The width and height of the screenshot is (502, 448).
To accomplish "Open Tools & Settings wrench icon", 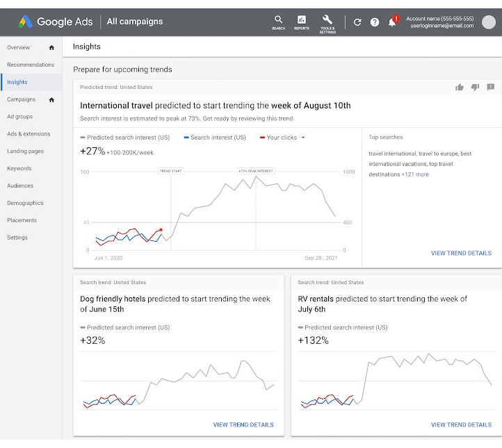I will point(327,24).
